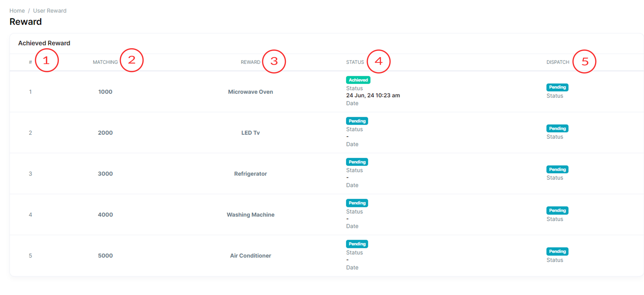The width and height of the screenshot is (644, 295).
Task: Click the red circled number 4 marker
Action: 378,62
